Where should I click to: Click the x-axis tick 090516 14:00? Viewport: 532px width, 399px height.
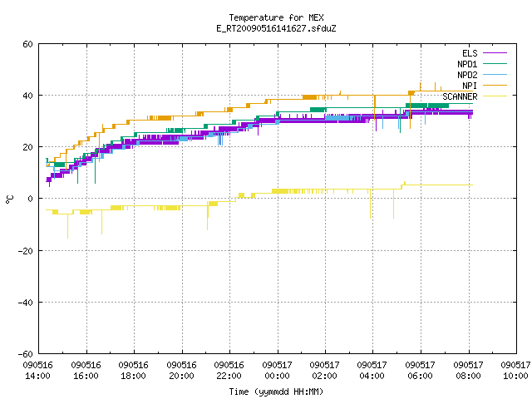click(37, 371)
